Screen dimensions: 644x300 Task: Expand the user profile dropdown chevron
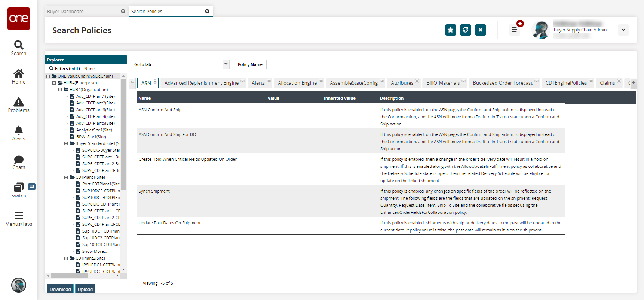point(623,30)
